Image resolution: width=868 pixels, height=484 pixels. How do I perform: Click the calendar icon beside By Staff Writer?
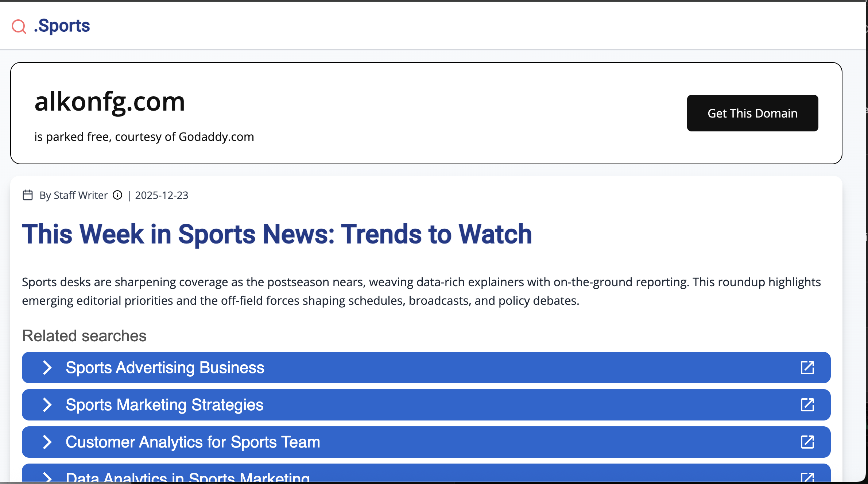[28, 195]
